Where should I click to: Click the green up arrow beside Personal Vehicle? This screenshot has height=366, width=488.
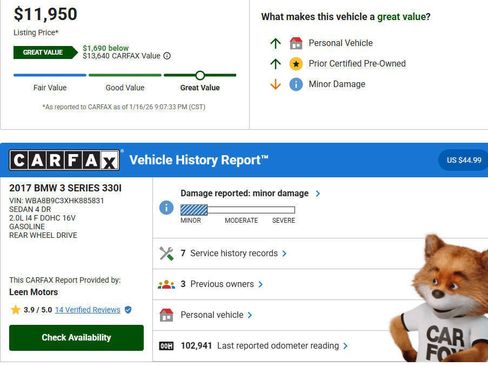pos(275,43)
